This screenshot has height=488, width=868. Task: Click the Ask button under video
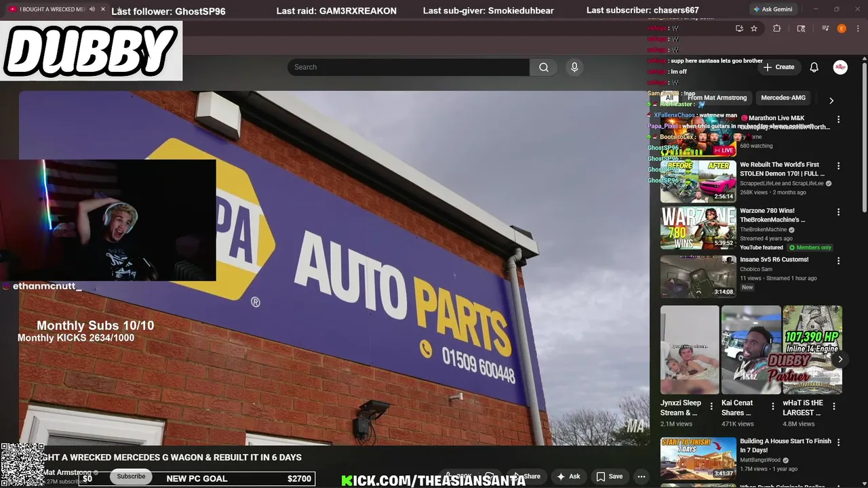pos(568,476)
